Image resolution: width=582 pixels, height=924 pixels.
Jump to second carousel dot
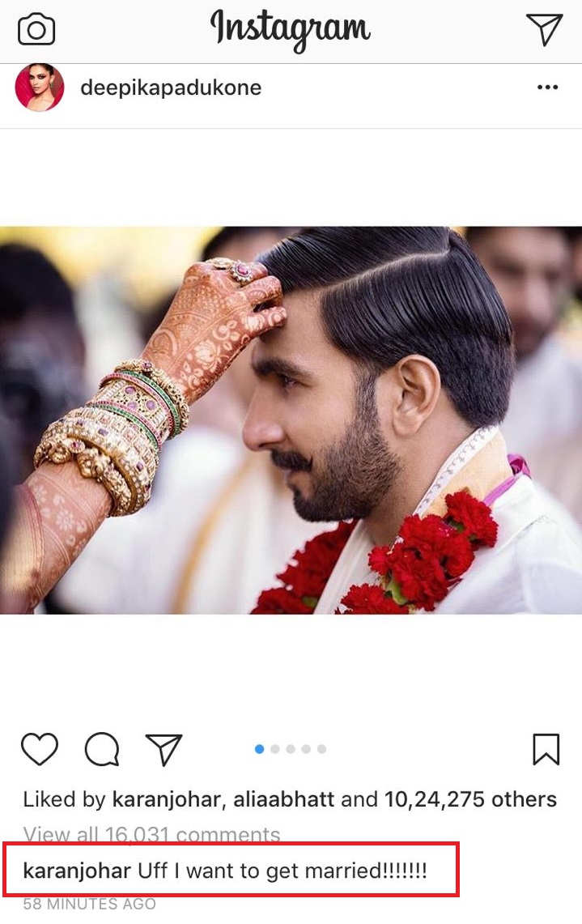pyautogui.click(x=275, y=749)
